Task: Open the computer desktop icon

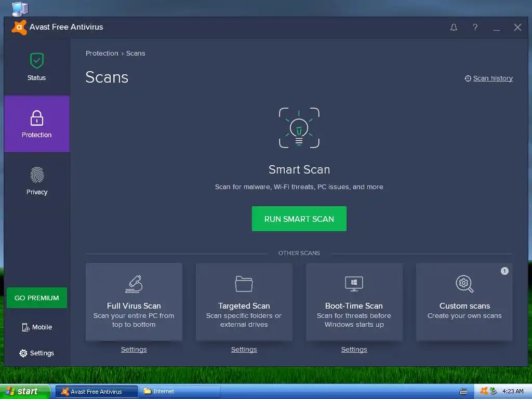Action: point(20,8)
